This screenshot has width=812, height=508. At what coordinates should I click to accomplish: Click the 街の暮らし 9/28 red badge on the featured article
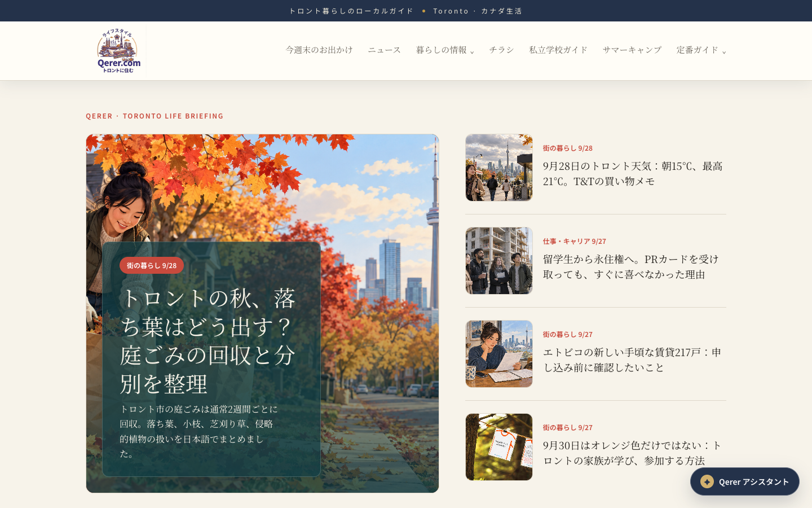coord(152,265)
